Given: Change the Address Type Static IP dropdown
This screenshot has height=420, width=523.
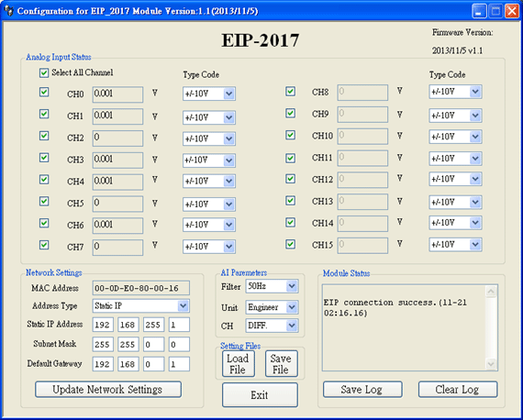Looking at the screenshot, I should click(141, 305).
